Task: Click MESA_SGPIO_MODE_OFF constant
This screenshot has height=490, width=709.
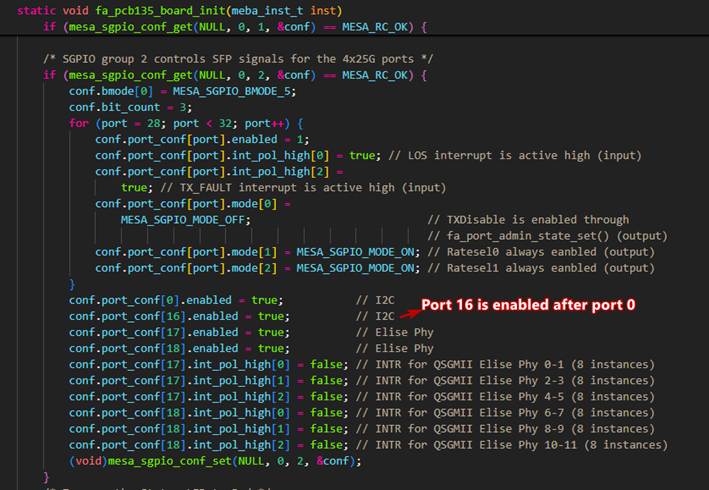Action: [185, 220]
